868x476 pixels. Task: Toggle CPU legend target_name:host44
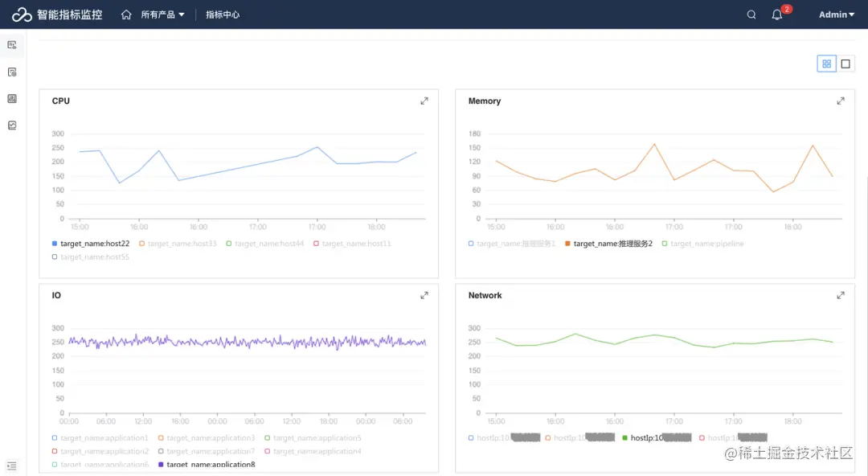point(264,244)
